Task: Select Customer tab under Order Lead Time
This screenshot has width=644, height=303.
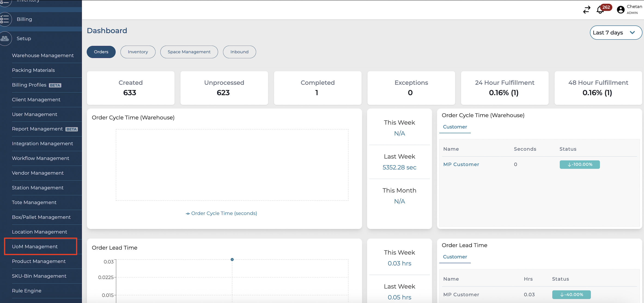Action: (455, 257)
